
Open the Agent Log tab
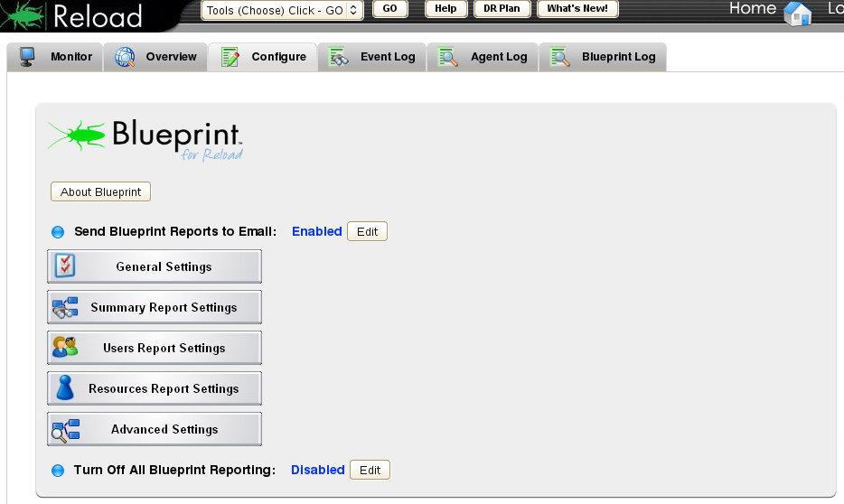point(483,57)
